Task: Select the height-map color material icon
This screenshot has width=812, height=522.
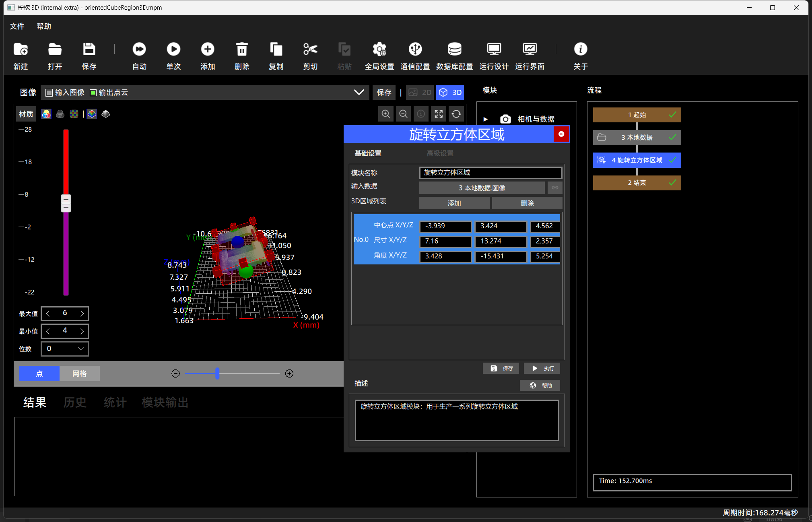Action: [x=92, y=114]
